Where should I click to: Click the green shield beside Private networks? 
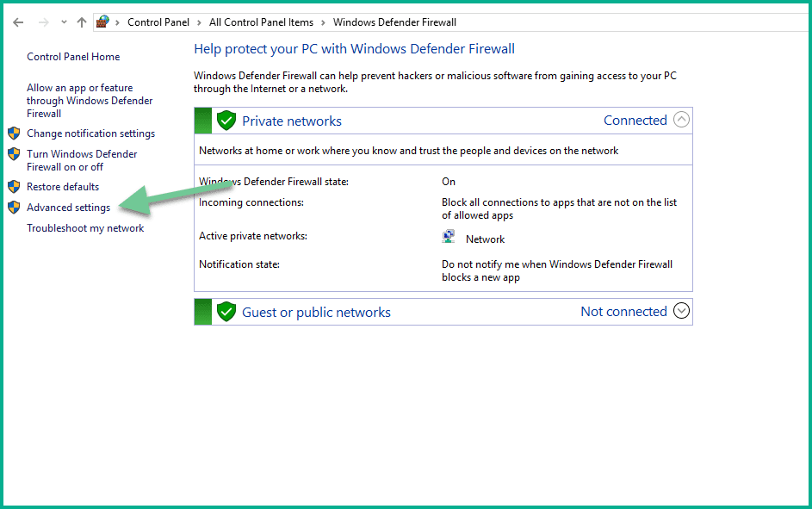[x=226, y=121]
